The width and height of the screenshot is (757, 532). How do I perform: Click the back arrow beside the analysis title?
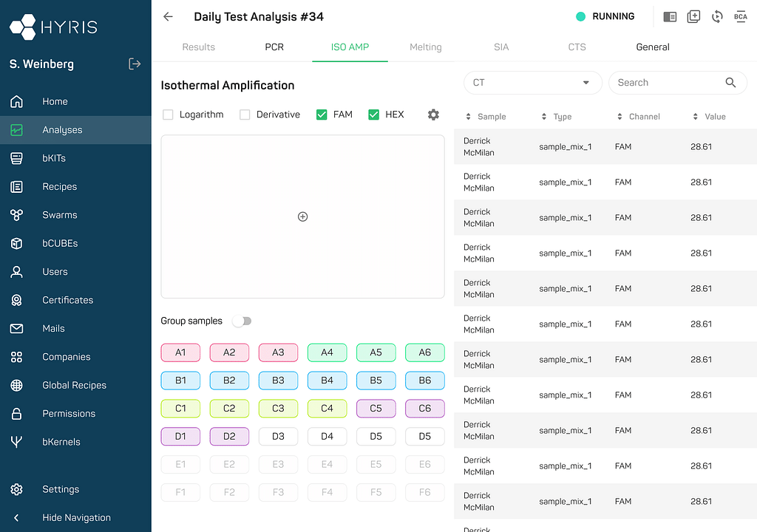point(169,17)
